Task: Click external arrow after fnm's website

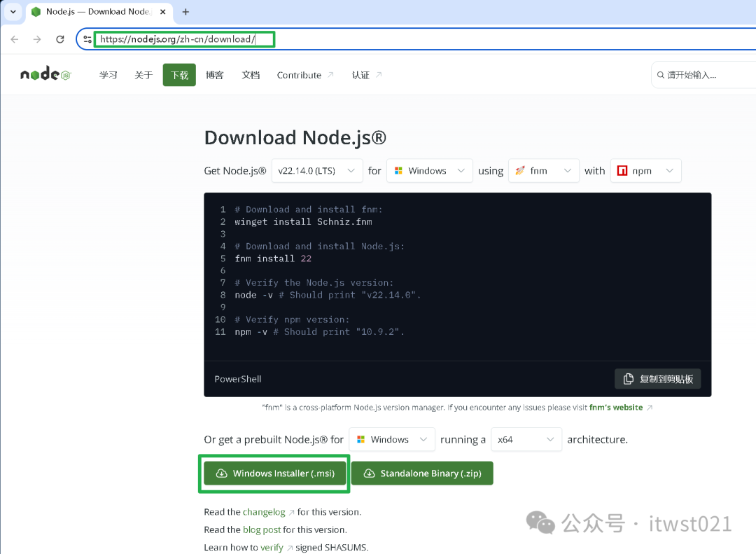Action: 650,408
